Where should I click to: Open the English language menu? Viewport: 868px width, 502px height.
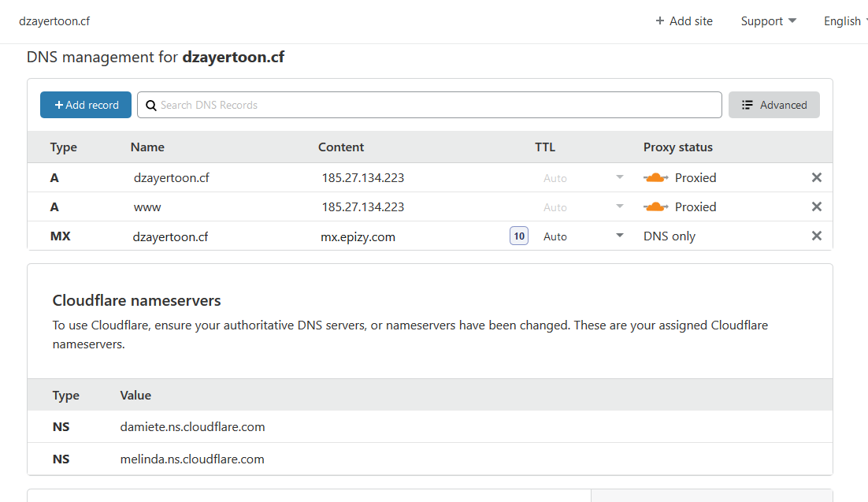coord(844,21)
